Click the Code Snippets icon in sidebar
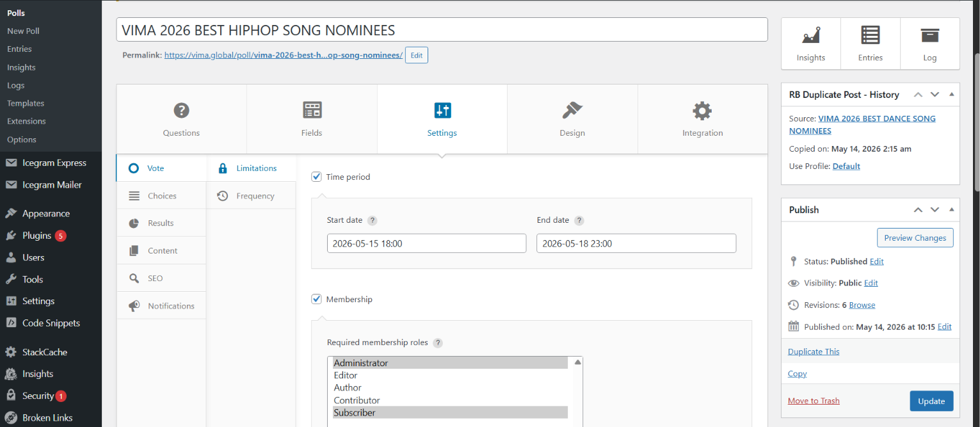Screen dimensions: 980x427 11,323
